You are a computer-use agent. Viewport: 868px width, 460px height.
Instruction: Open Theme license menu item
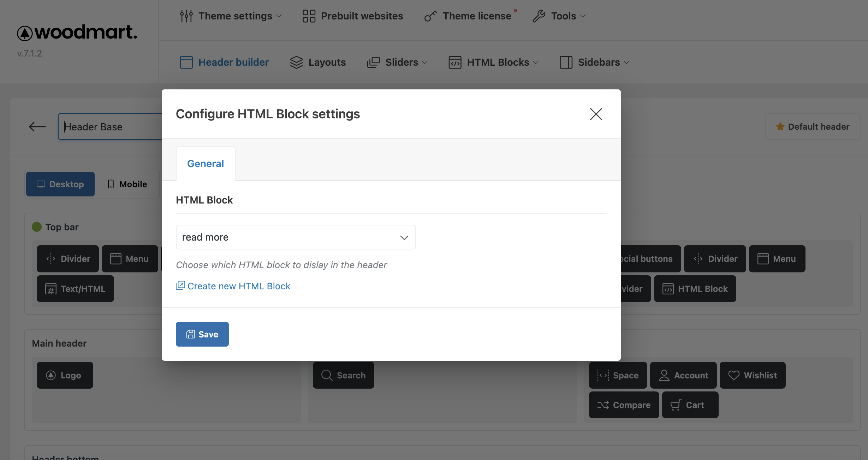click(468, 16)
